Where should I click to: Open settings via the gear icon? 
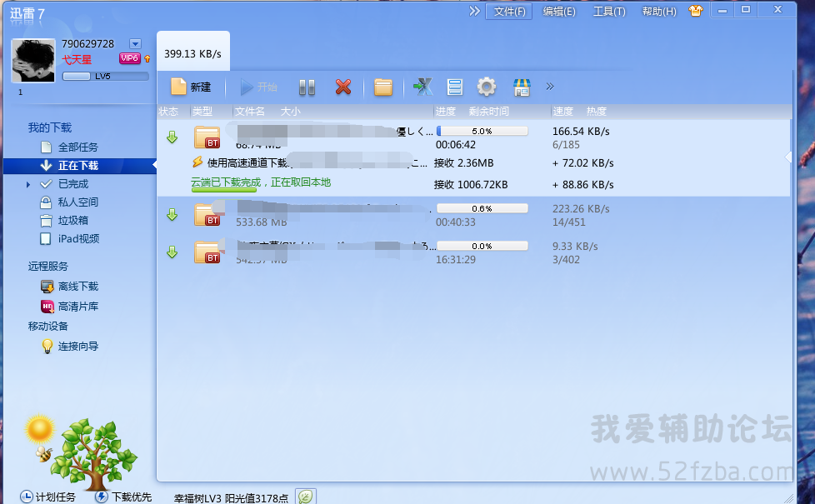[x=487, y=87]
